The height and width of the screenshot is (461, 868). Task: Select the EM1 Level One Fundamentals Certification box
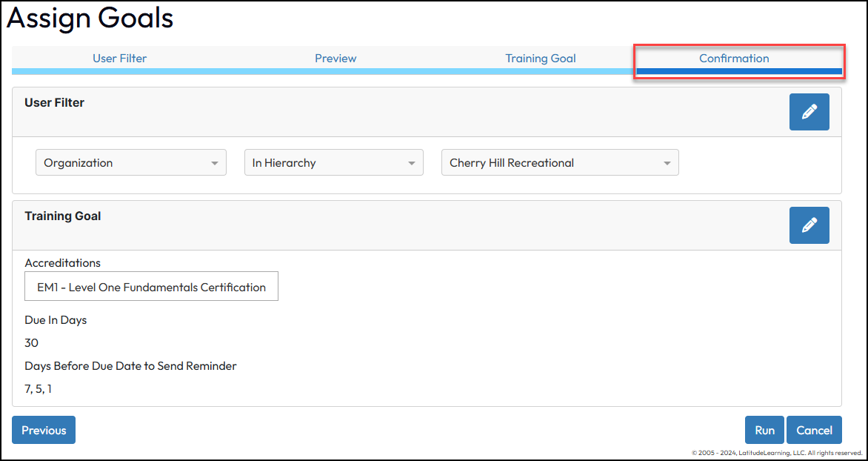pos(151,287)
